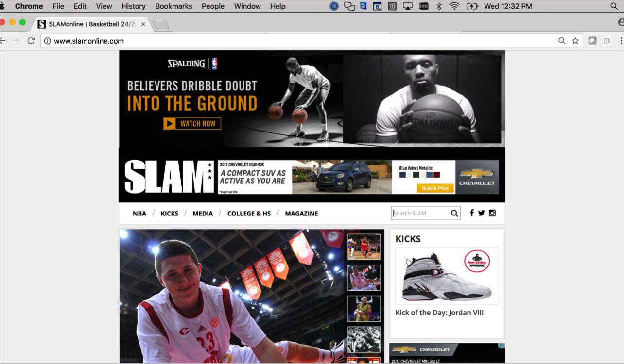The image size is (624, 364).
Task: Open Spotlight search in the menu bar
Action: (x=614, y=6)
